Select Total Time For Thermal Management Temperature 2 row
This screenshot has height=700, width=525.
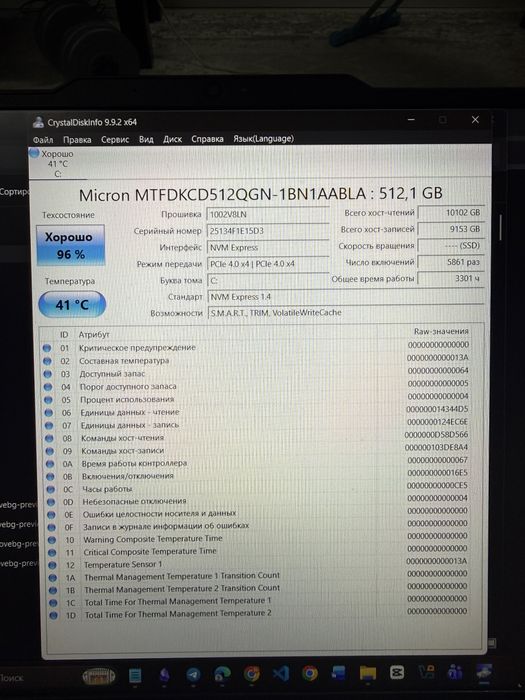tap(257, 614)
